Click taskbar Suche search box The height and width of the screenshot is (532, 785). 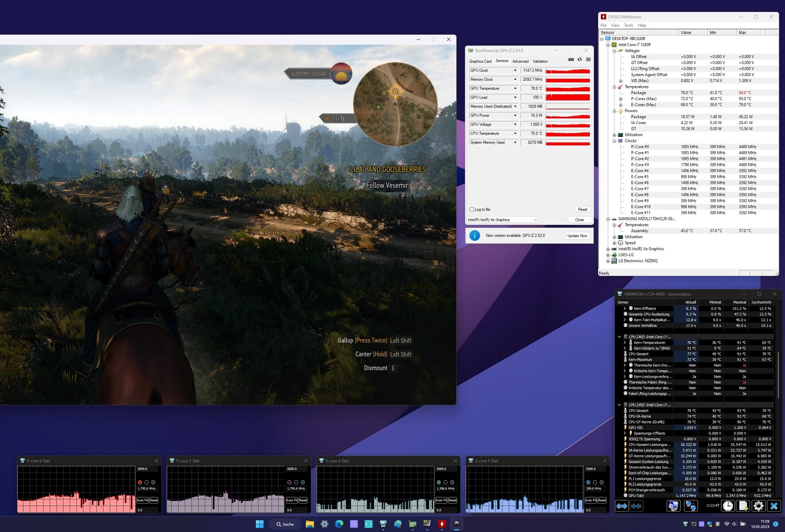(x=284, y=524)
